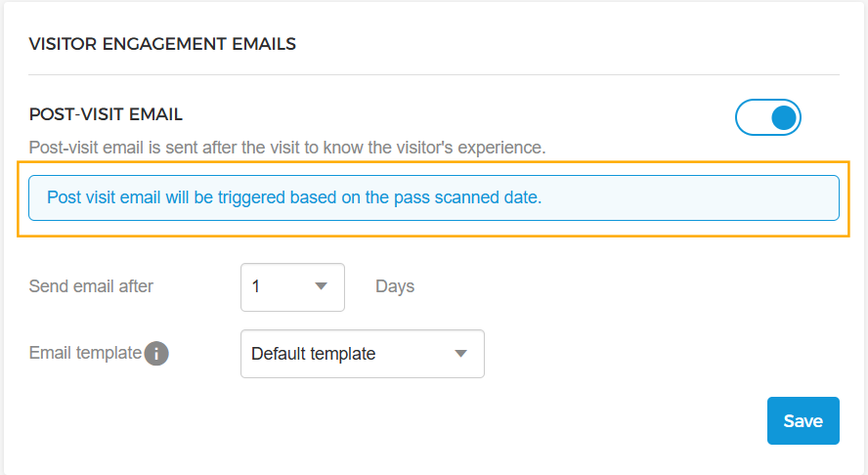Disable the Post-visit email toggle
The image size is (868, 475).
point(767,118)
